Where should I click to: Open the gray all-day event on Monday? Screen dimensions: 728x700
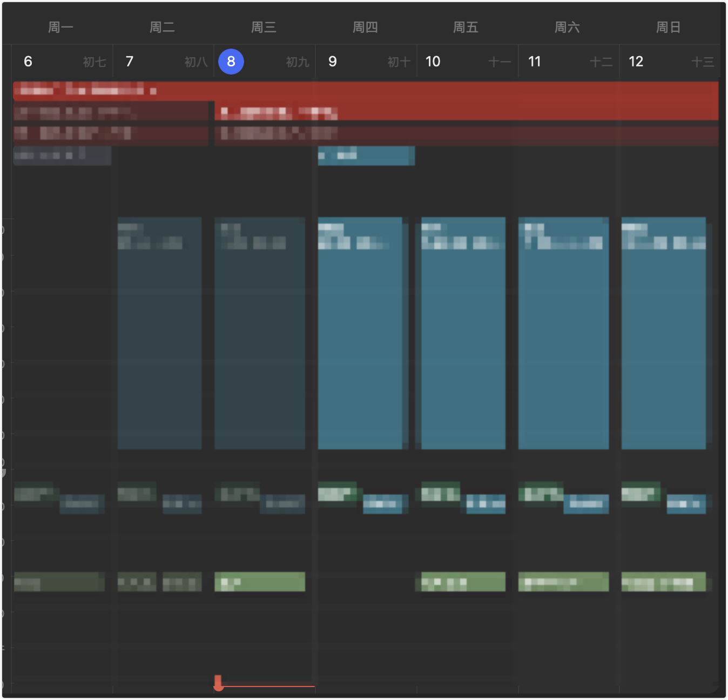pyautogui.click(x=62, y=156)
